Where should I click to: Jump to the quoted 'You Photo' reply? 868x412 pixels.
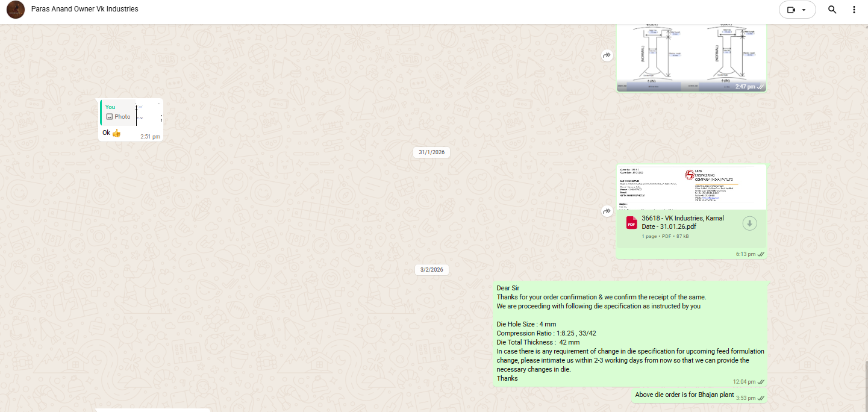(x=118, y=112)
